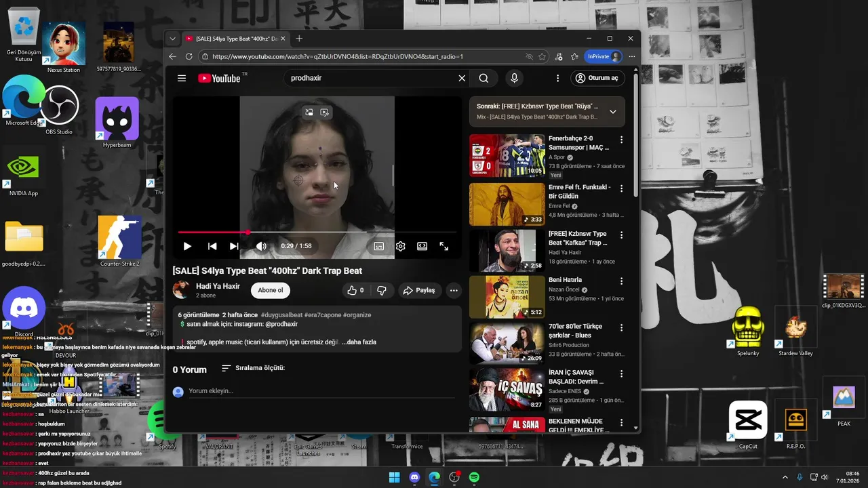Viewport: 868px width, 488px height.
Task: Open Hadi Ya Haxir channel avatar
Action: 181,290
